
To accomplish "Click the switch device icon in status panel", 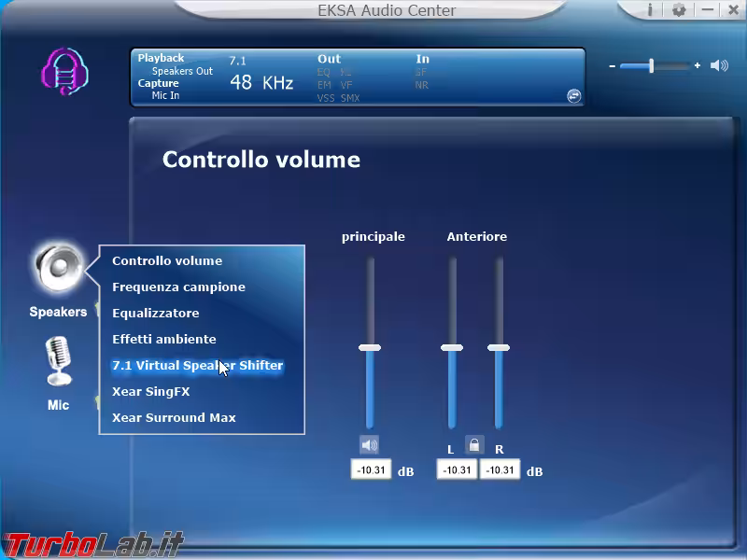I will 574,96.
